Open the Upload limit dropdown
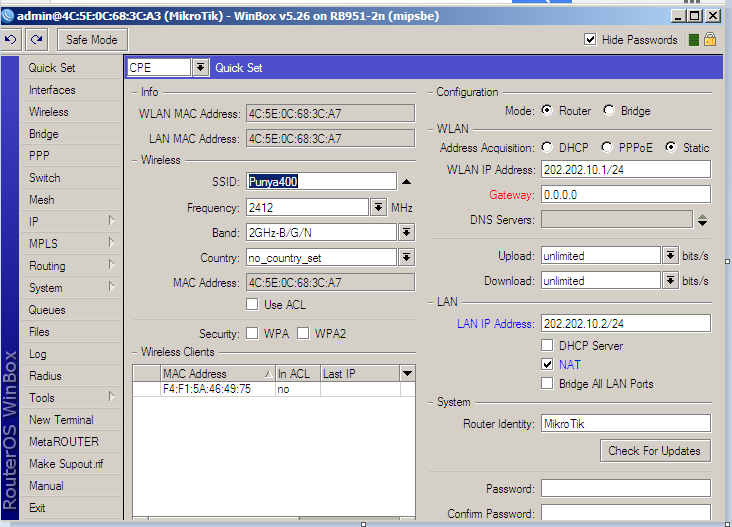The width and height of the screenshot is (732, 527). [670, 255]
